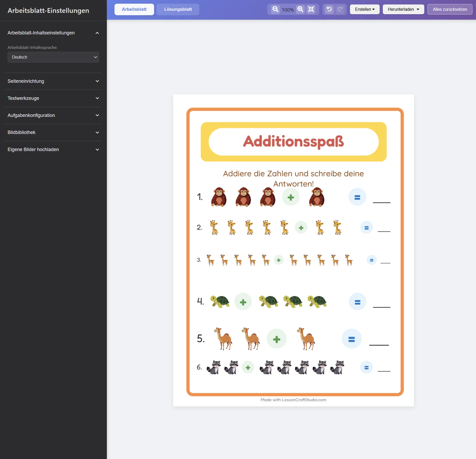Screen dimensions: 476x459
Task: Click the Made with LessonCraftStudio.com footer
Action: [293, 400]
